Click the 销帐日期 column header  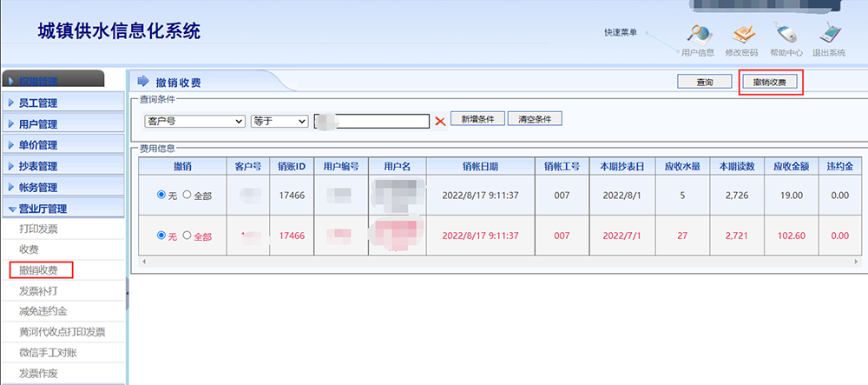click(481, 166)
